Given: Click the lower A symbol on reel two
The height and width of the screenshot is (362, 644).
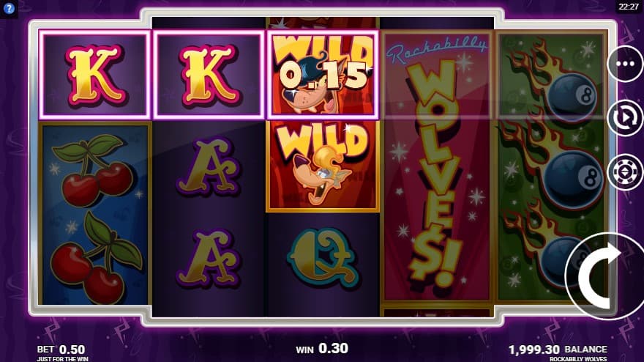Looking at the screenshot, I should click(209, 259).
